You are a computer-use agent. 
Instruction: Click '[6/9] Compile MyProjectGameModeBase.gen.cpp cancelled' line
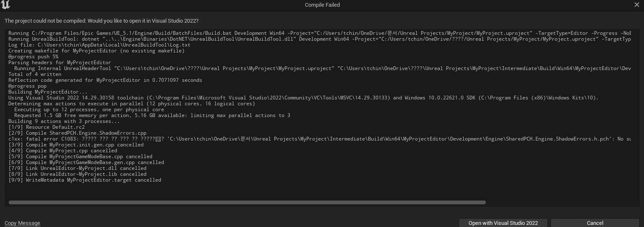click(86, 162)
